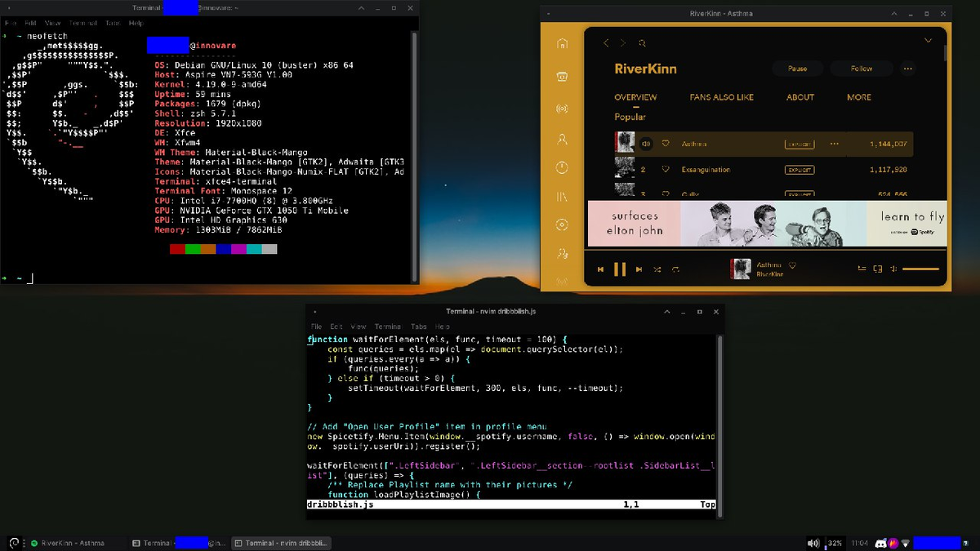Screen dimensions: 980x551
Task: Click the red swatch in neofetch color bar
Action: click(177, 249)
